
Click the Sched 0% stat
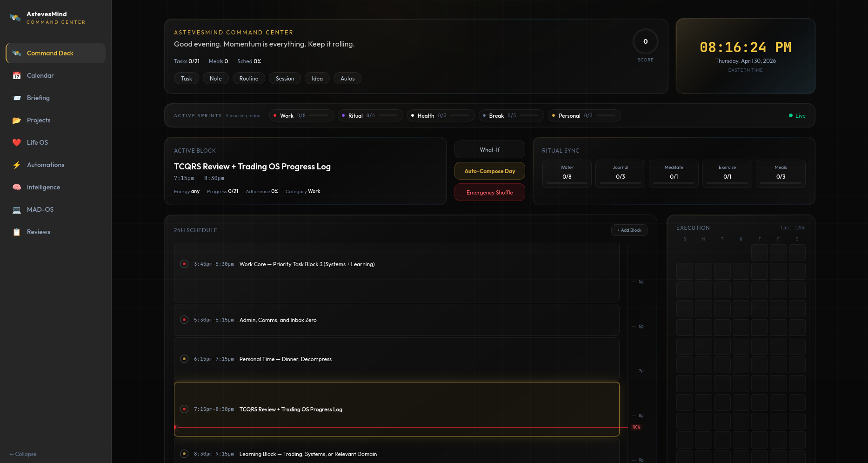point(249,61)
